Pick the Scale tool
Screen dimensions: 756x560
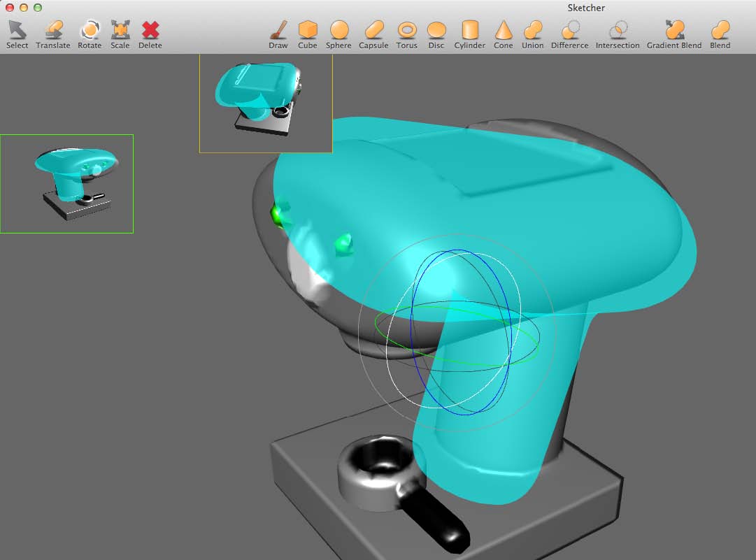point(120,35)
